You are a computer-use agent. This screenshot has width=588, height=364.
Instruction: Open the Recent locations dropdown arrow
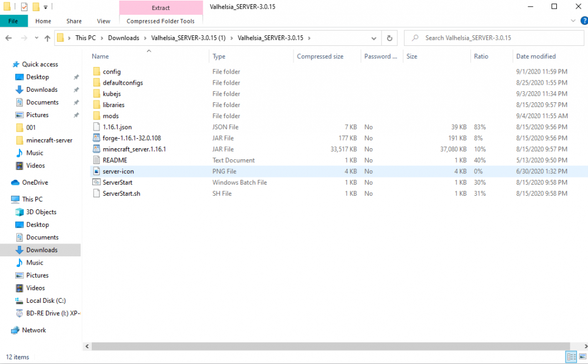pyautogui.click(x=35, y=38)
